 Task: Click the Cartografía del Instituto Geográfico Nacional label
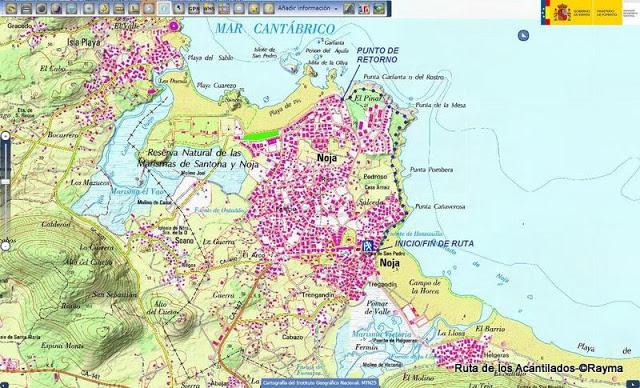pyautogui.click(x=320, y=383)
